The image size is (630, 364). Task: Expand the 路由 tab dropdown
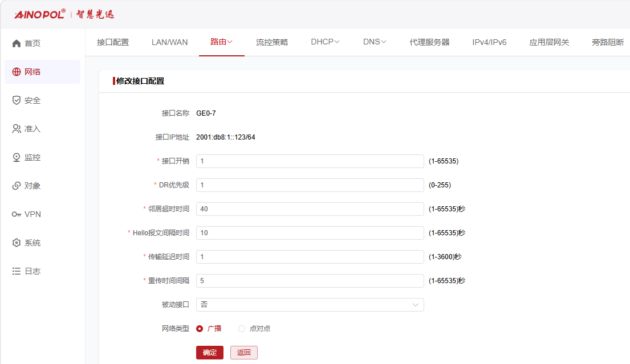(x=221, y=42)
